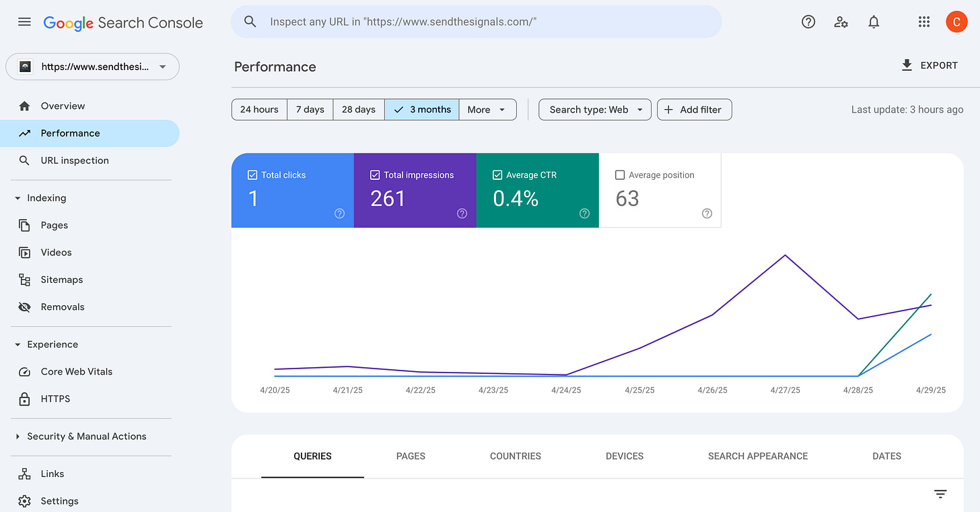The image size is (980, 512).
Task: Open Overview in the sidebar
Action: click(90, 106)
